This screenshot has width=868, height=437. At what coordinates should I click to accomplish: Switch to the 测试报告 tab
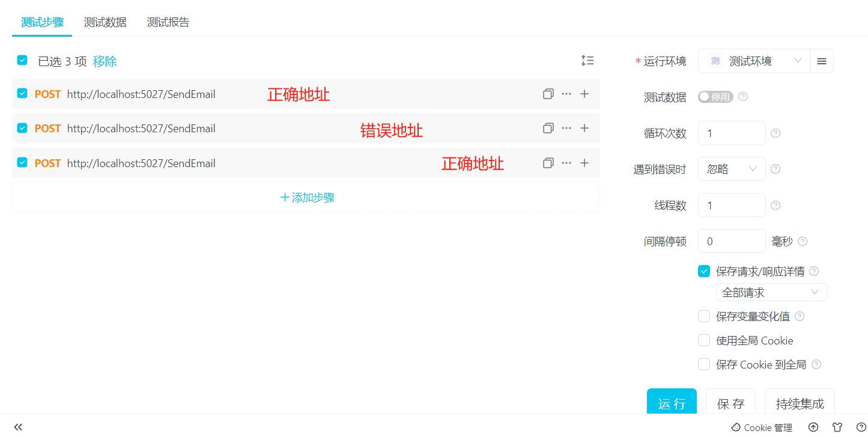(168, 22)
